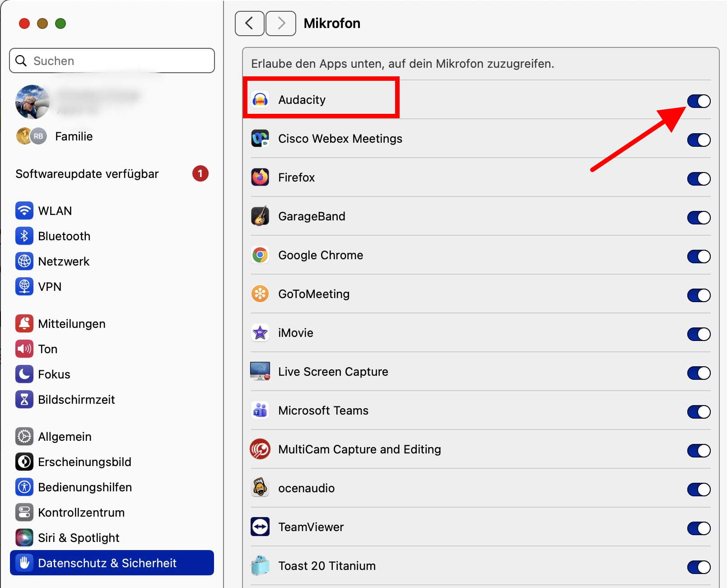Open Softwareupdate verfügbar notice
The height and width of the screenshot is (588, 727).
pos(112,174)
